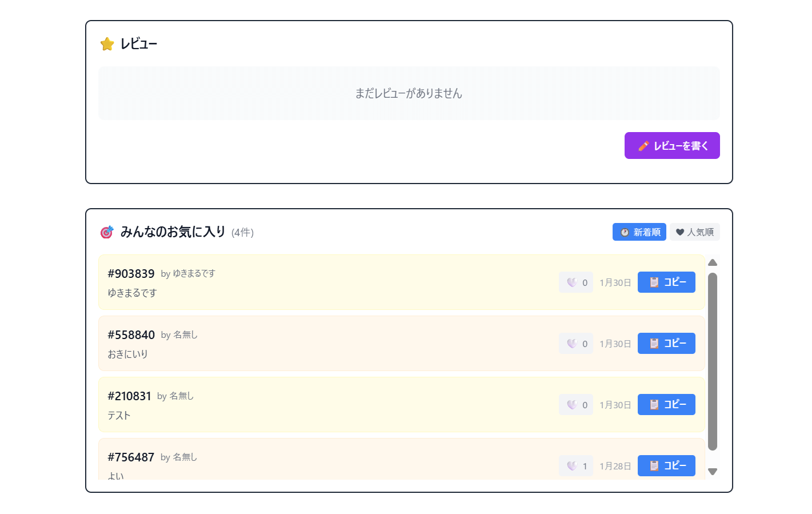Toggle a like on entry #210831
Image resolution: width=812 pixels, height=514 pixels.
[575, 404]
